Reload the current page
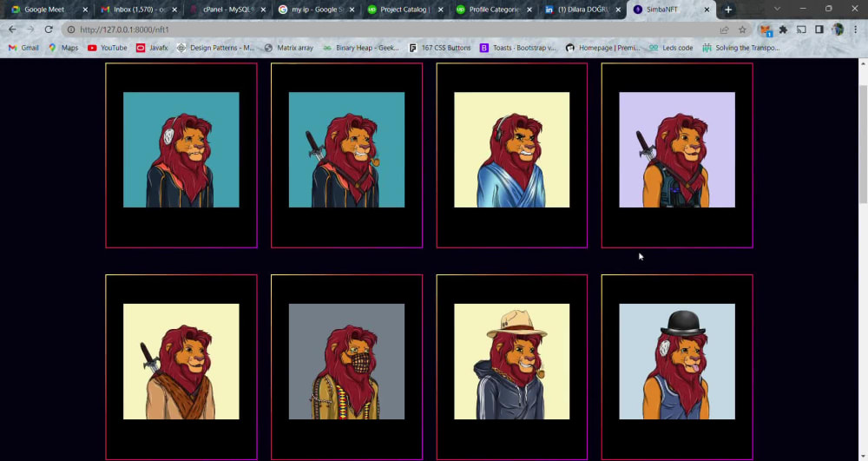This screenshot has width=868, height=461. [49, 30]
